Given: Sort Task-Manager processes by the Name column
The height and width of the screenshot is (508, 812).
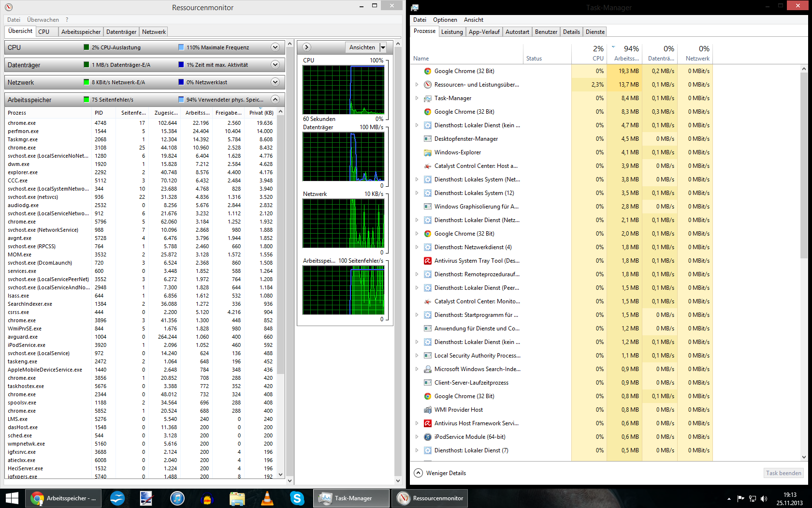Looking at the screenshot, I should [x=466, y=53].
